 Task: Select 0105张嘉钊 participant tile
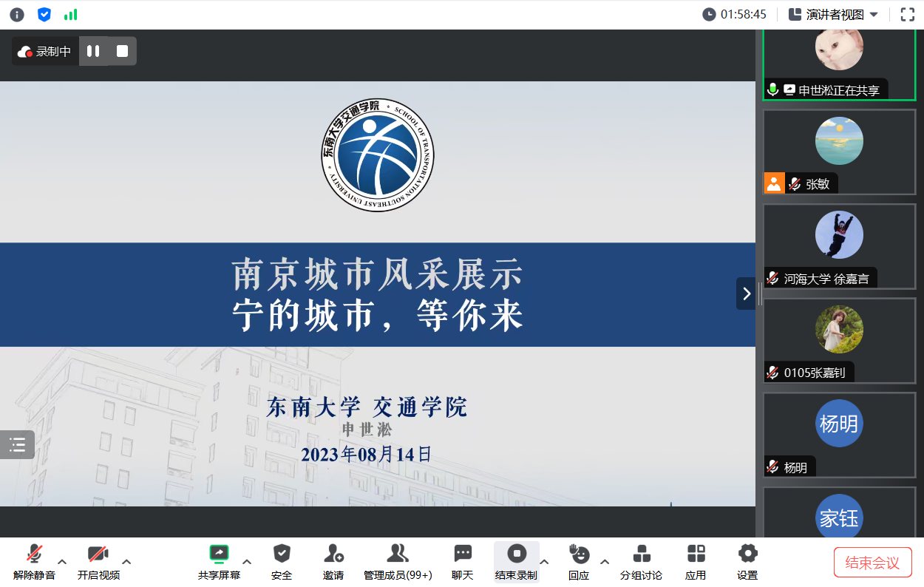839,340
